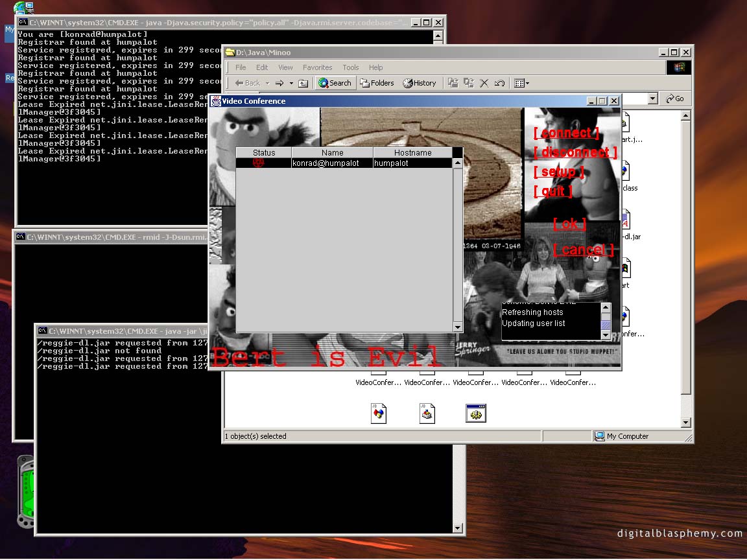Click the top CMD java window scroll up arrow
The image size is (747, 560).
click(438, 35)
